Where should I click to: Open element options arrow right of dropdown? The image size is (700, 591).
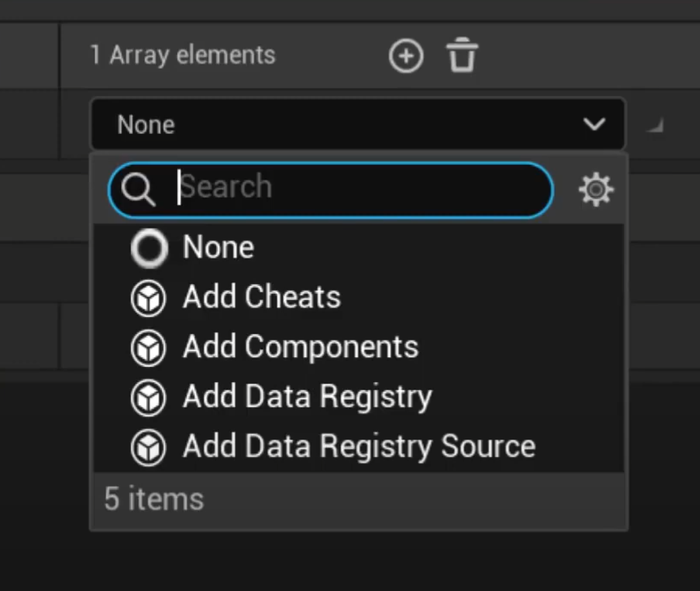coord(655,126)
